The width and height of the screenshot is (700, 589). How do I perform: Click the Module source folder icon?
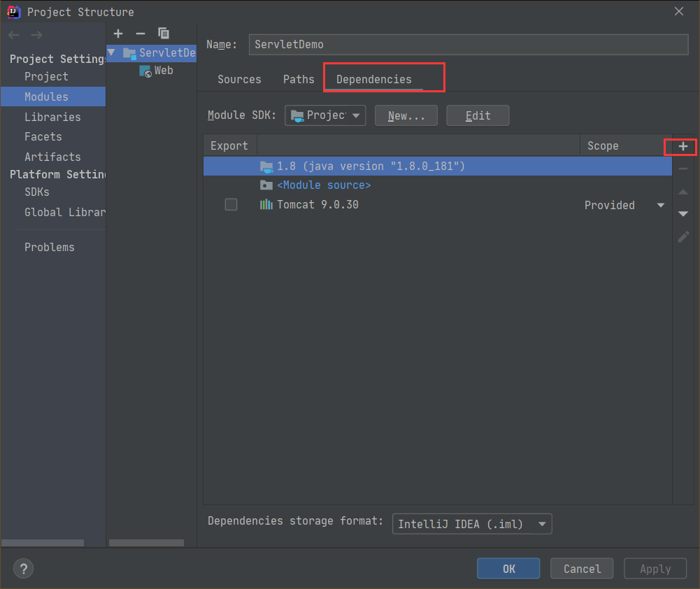(x=266, y=185)
